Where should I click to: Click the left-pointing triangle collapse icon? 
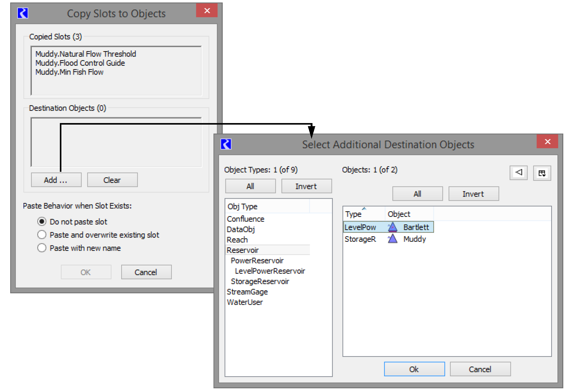(518, 172)
